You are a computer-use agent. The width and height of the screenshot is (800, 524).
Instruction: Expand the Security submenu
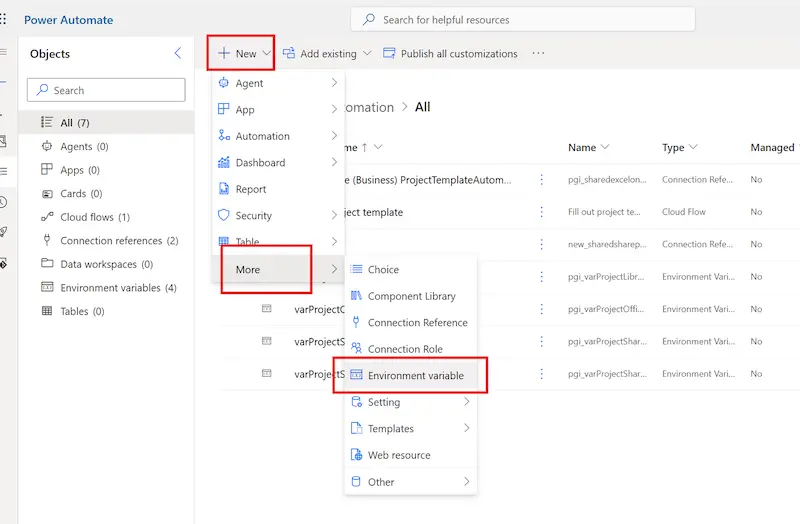click(278, 215)
